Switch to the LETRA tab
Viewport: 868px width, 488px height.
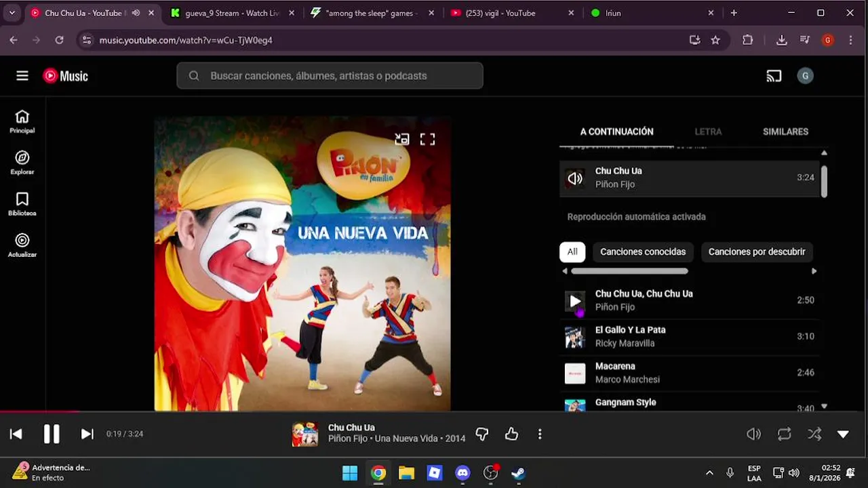(x=708, y=131)
